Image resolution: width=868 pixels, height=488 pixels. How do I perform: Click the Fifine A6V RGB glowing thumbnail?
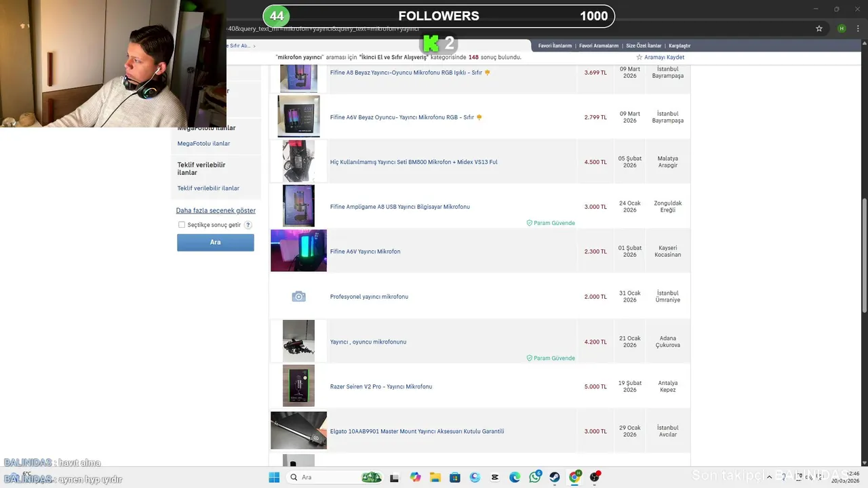tap(298, 251)
